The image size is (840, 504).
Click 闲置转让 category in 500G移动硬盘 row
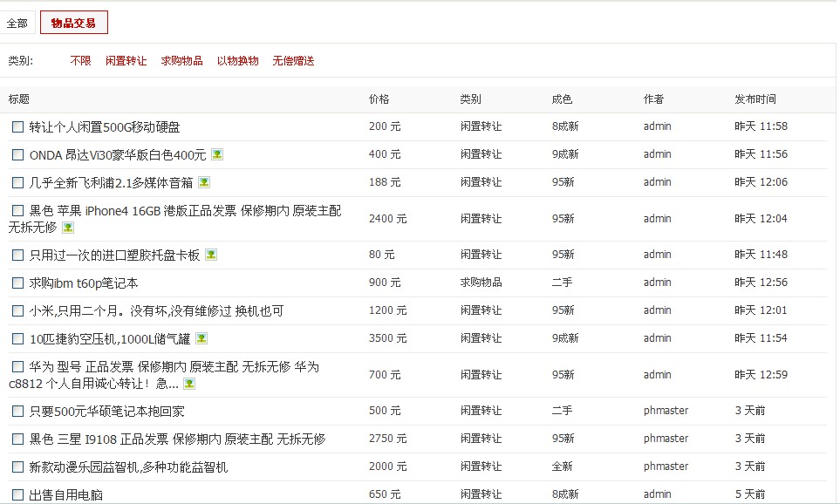point(481,126)
